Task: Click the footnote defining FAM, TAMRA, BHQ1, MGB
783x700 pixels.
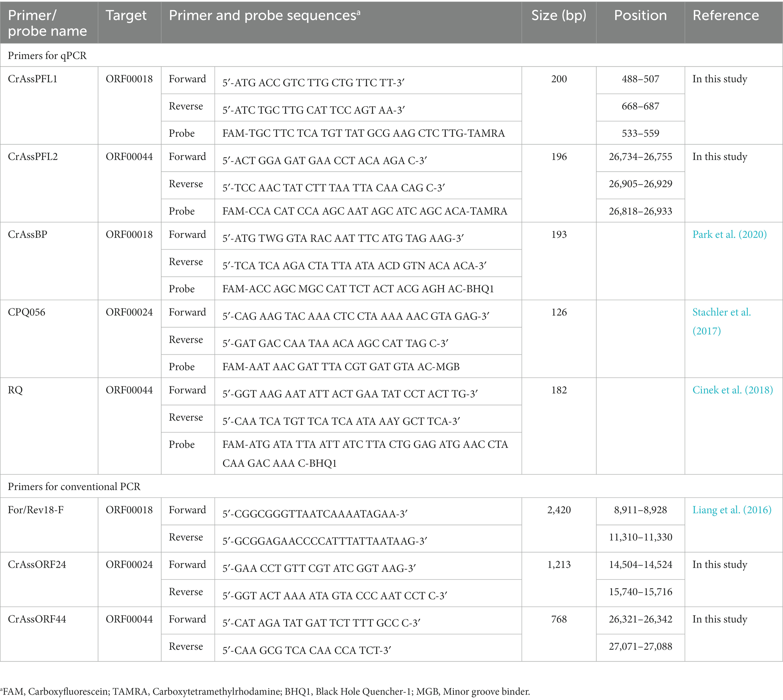Action: 265,692
